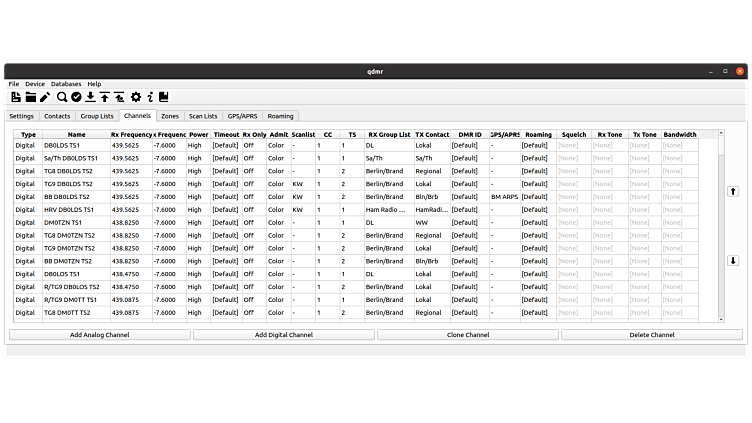This screenshot has height=423, width=752.
Task: Click the Add Digital Channel button
Action: tap(283, 335)
